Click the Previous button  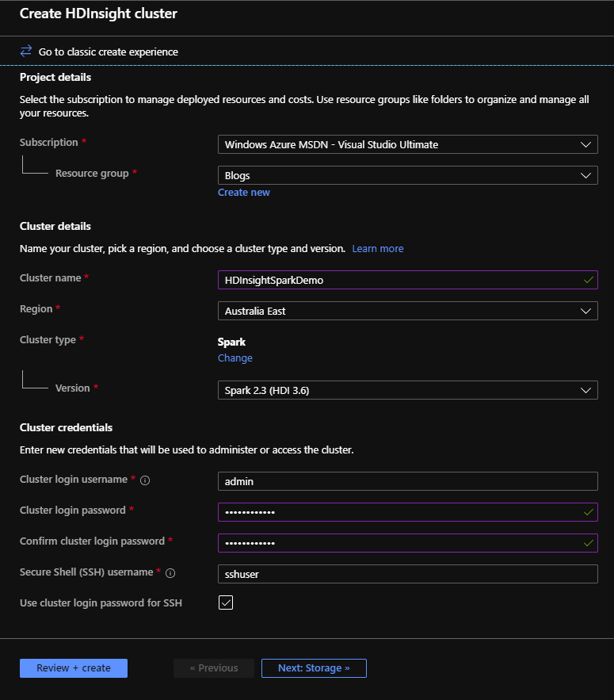214,668
